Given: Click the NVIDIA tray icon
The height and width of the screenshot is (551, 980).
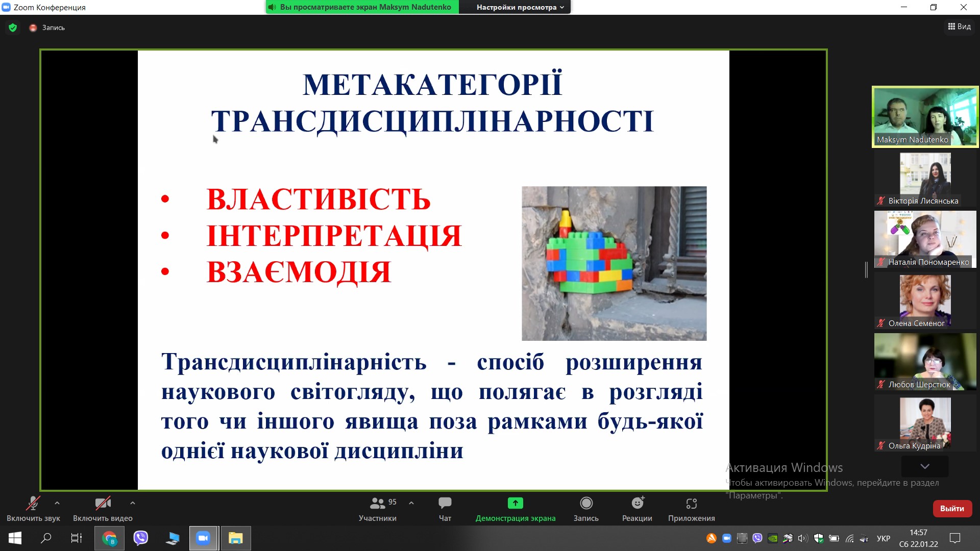Looking at the screenshot, I should point(773,538).
